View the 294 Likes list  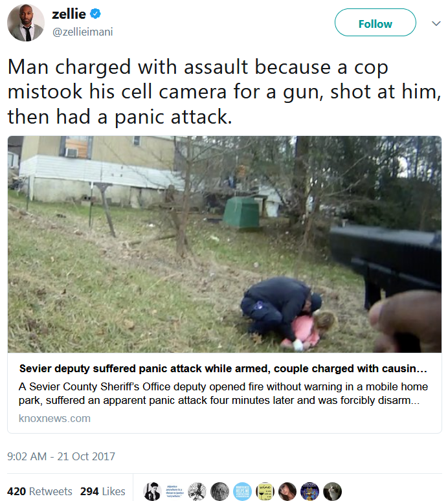pyautogui.click(x=102, y=491)
